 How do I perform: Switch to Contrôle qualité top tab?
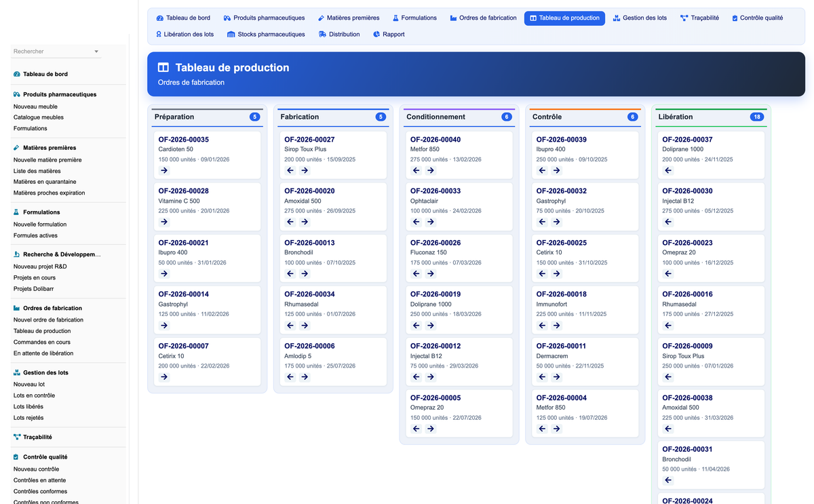click(757, 18)
